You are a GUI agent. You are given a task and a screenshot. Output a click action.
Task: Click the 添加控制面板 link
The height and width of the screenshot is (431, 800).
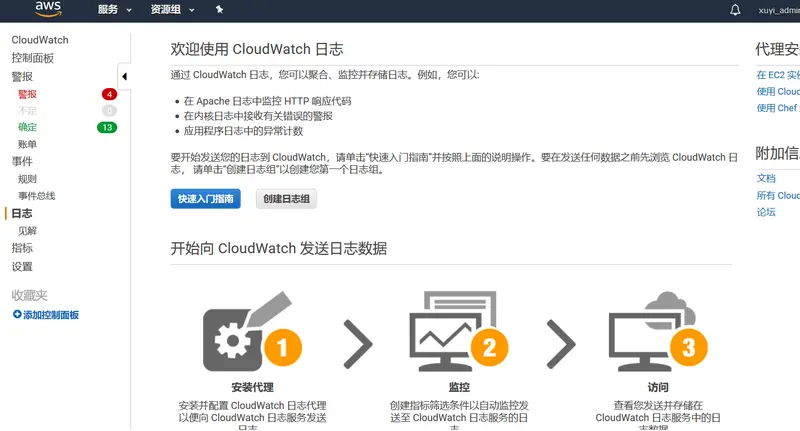(x=51, y=315)
